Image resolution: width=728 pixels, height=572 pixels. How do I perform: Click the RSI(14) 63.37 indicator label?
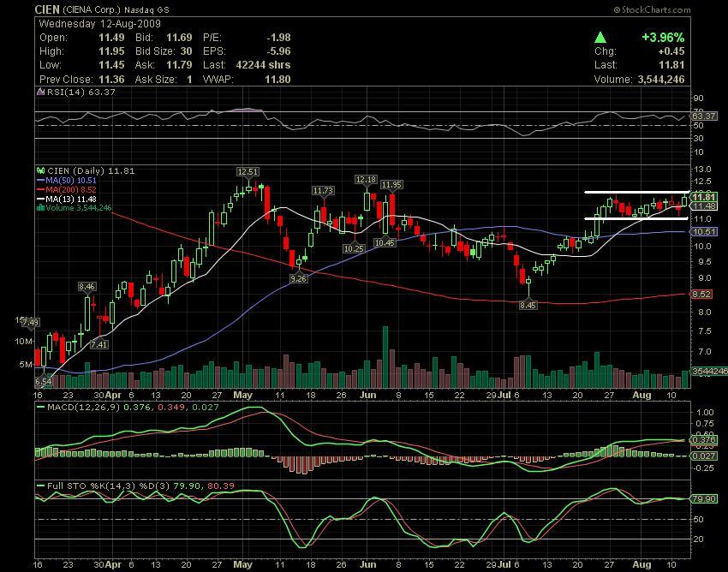pyautogui.click(x=81, y=92)
